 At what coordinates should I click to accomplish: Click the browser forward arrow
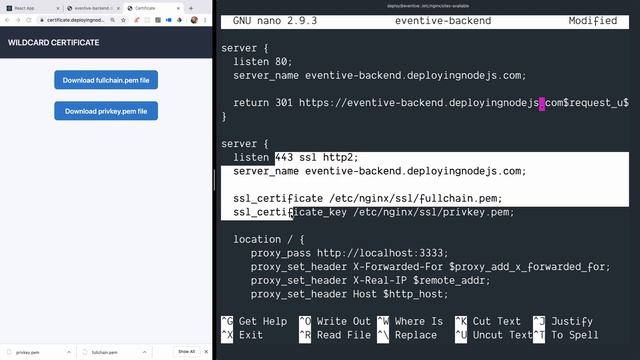[x=18, y=20]
